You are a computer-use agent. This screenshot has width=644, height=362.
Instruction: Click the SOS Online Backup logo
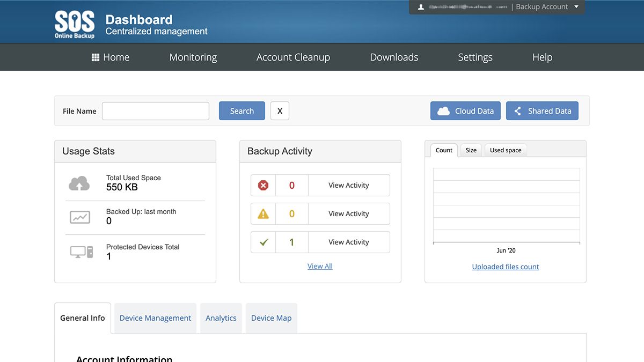point(74,23)
